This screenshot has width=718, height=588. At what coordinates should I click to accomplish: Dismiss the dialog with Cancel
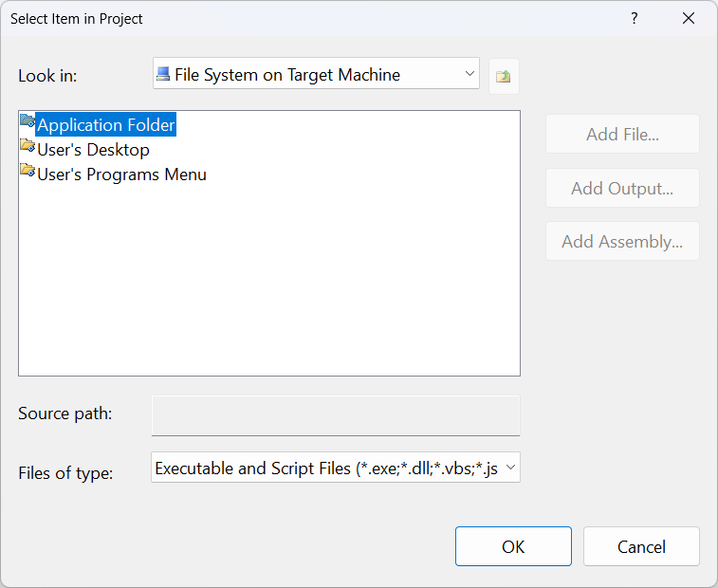(x=641, y=546)
